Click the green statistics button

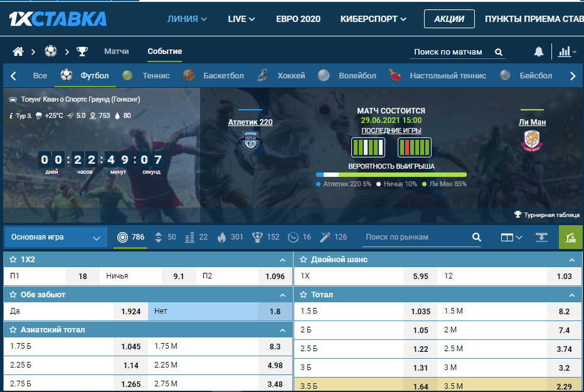tap(571, 237)
